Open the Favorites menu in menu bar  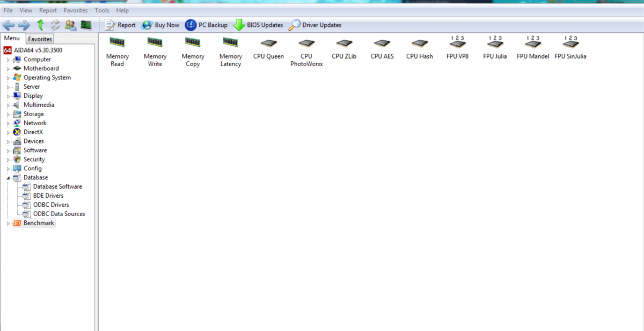pos(76,10)
